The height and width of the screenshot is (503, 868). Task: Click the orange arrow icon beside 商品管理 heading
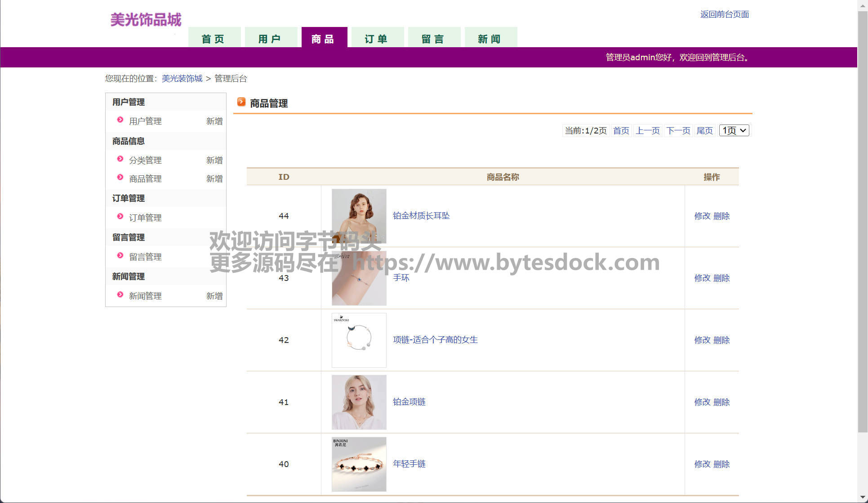click(x=241, y=102)
